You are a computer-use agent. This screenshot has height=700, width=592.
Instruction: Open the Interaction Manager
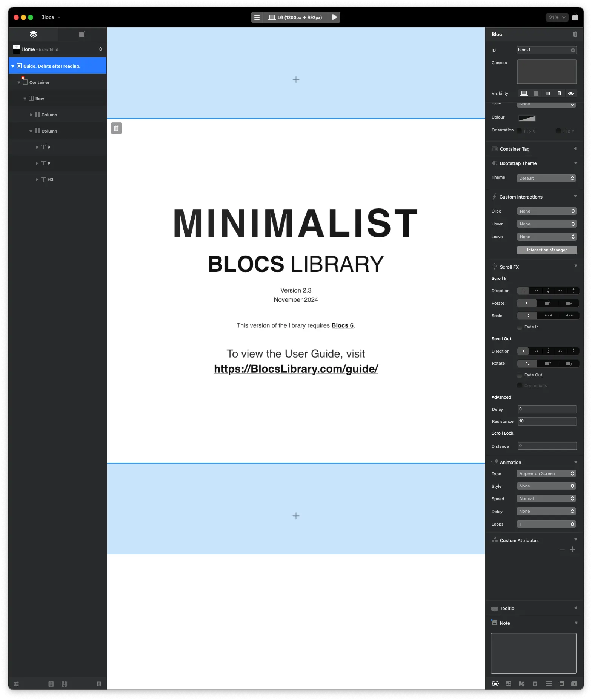pos(547,250)
